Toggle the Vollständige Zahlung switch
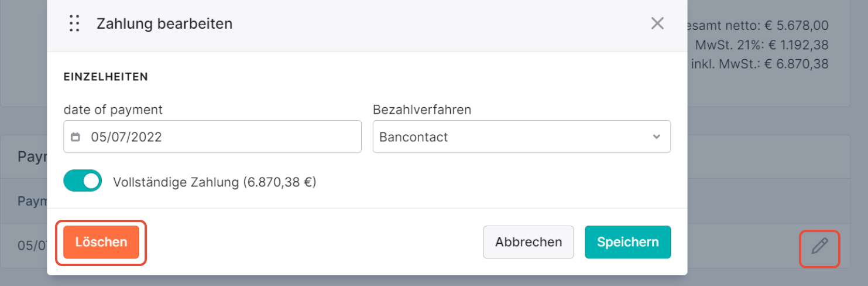This screenshot has width=868, height=286. point(83,181)
